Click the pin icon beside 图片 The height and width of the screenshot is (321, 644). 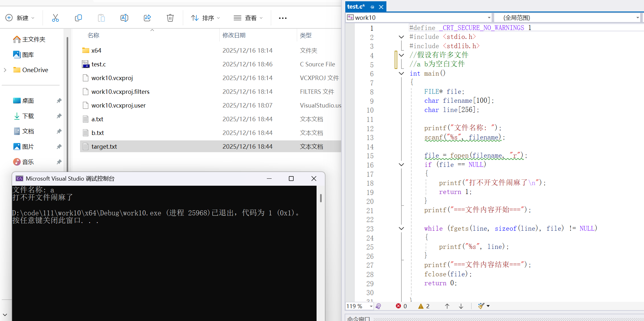pos(59,147)
